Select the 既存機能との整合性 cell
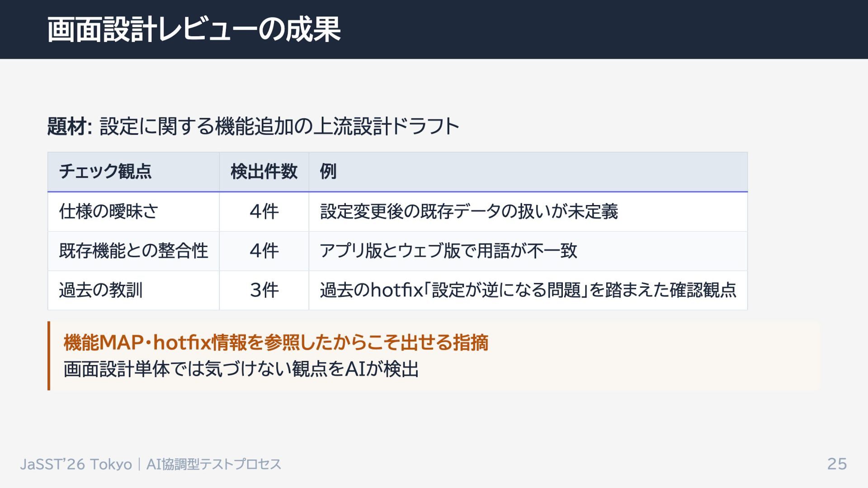 click(x=133, y=251)
